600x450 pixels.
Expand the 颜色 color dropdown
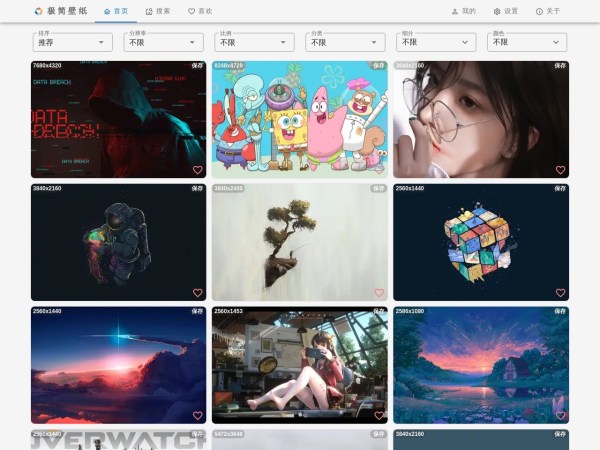point(527,42)
